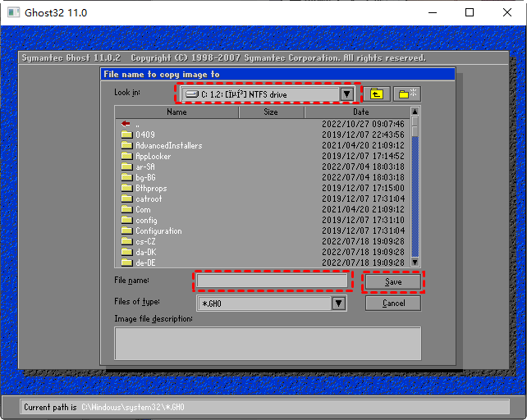Click the up one level folder icon
Image resolution: width=527 pixels, height=420 pixels.
pyautogui.click(x=376, y=94)
